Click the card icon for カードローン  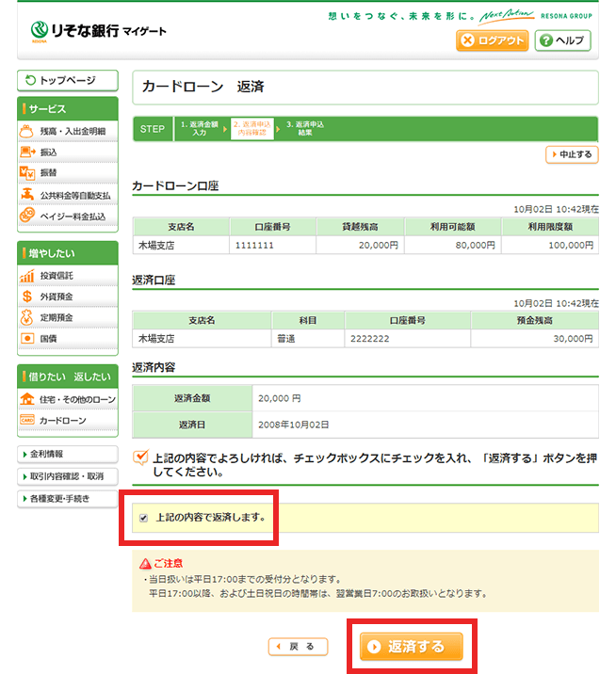27,420
